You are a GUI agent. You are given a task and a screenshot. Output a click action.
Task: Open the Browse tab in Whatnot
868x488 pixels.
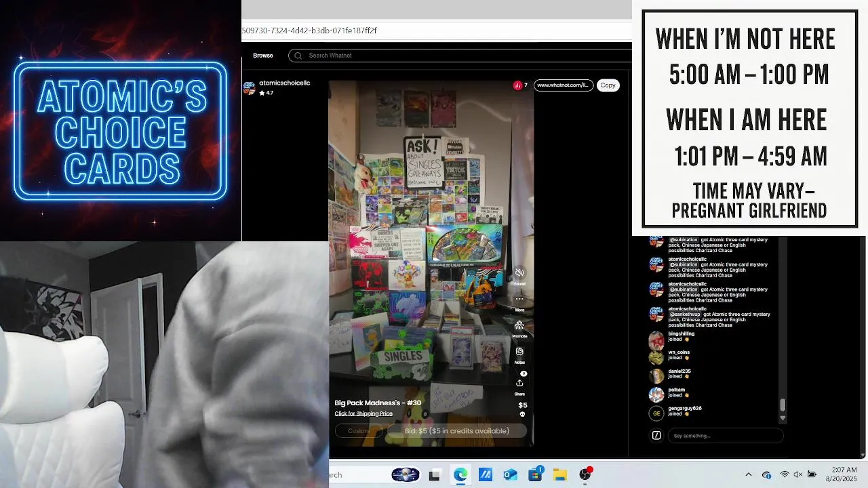[263, 56]
